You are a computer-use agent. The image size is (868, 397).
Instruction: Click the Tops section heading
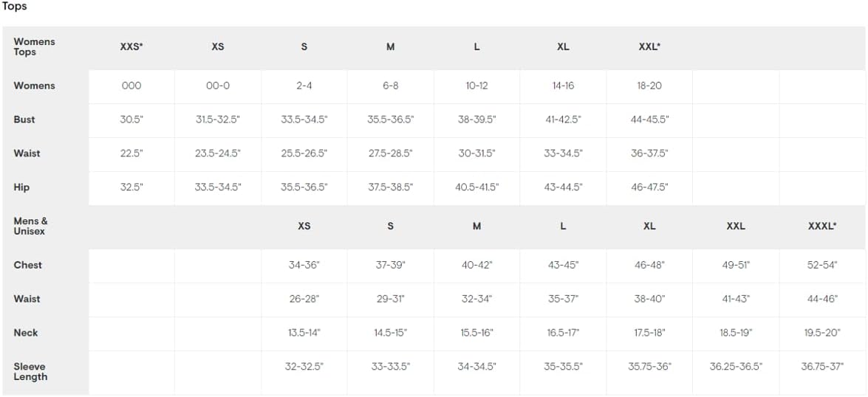[14, 7]
